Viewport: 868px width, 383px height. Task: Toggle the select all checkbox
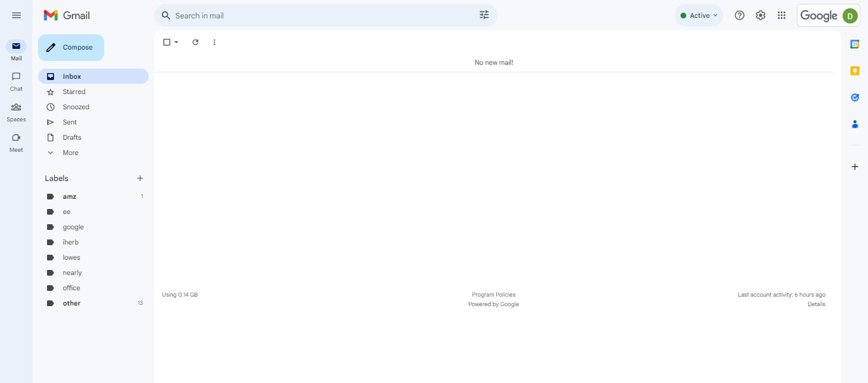[166, 43]
